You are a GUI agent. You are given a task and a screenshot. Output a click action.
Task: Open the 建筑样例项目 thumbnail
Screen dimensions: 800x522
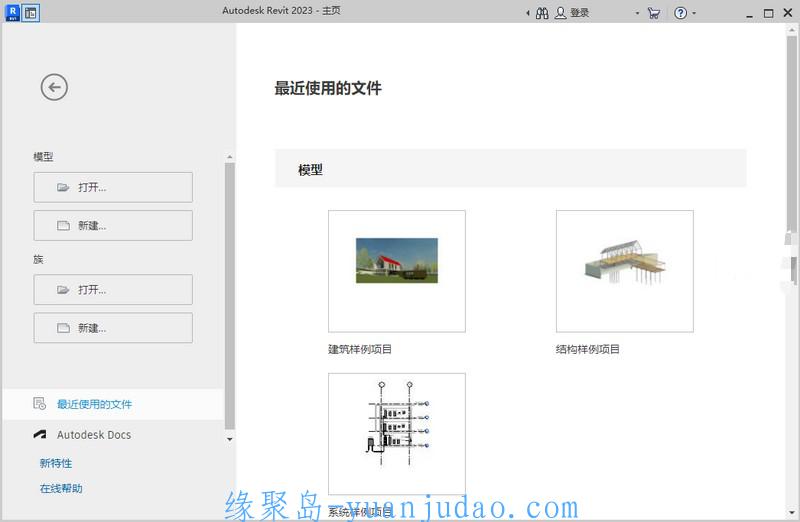coord(396,271)
